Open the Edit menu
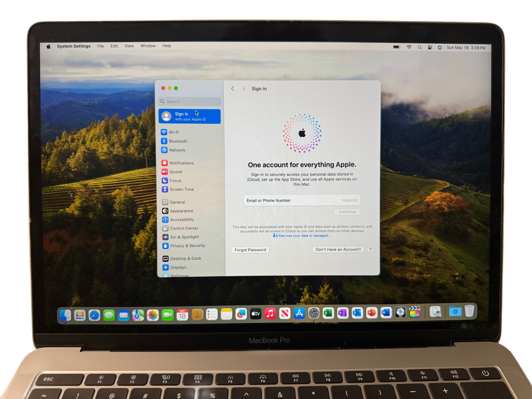 coord(114,46)
